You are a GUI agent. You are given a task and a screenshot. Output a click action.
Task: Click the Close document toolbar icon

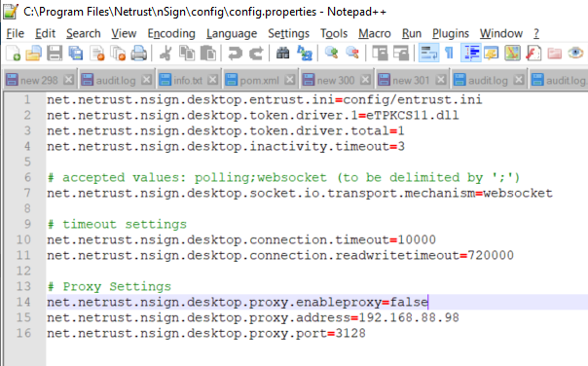[97, 53]
